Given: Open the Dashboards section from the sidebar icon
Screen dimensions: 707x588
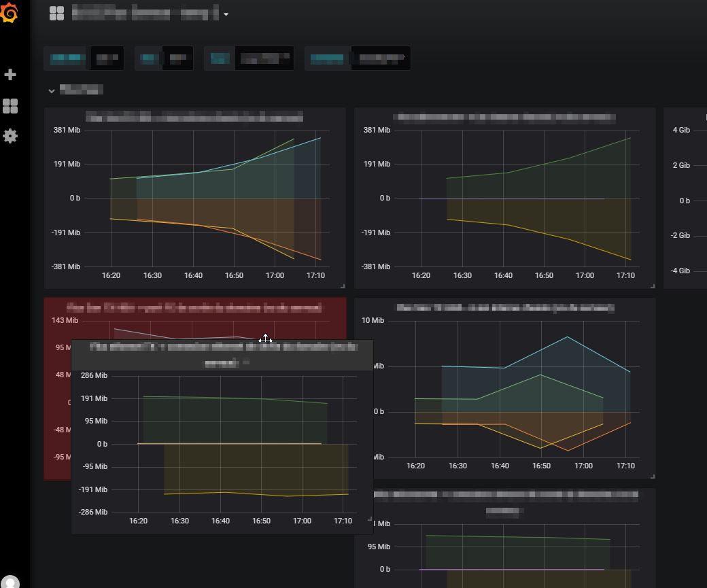Looking at the screenshot, I should (x=10, y=105).
